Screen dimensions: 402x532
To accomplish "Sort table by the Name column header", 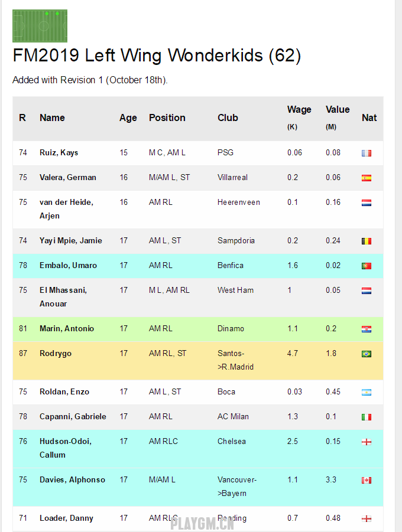I will click(52, 118).
